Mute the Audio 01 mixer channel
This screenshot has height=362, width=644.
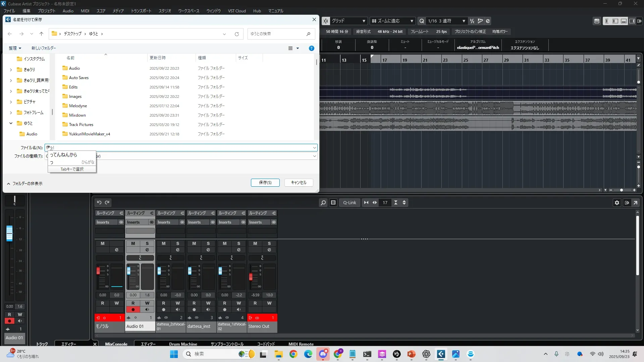point(133,243)
